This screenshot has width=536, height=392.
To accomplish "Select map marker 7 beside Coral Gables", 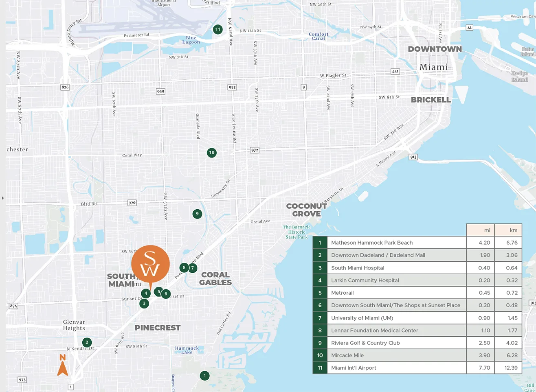I will point(193,268).
